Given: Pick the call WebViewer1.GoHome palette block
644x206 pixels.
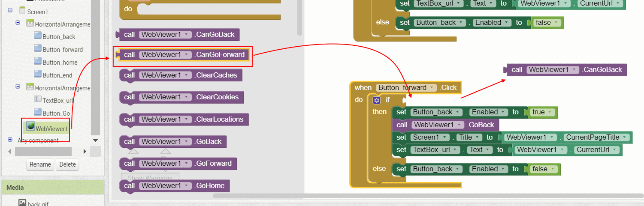Looking at the screenshot, I should click(175, 185).
